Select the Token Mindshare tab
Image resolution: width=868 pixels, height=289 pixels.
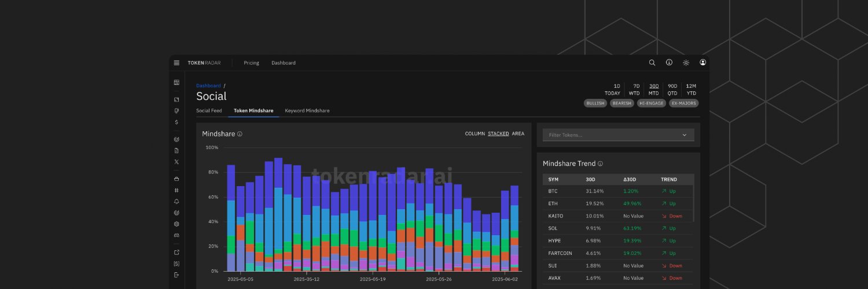[253, 110]
